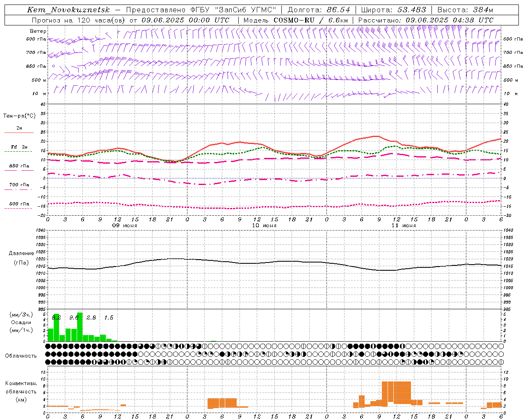
Task: Select the '11 июня' date label
Action: (x=404, y=226)
